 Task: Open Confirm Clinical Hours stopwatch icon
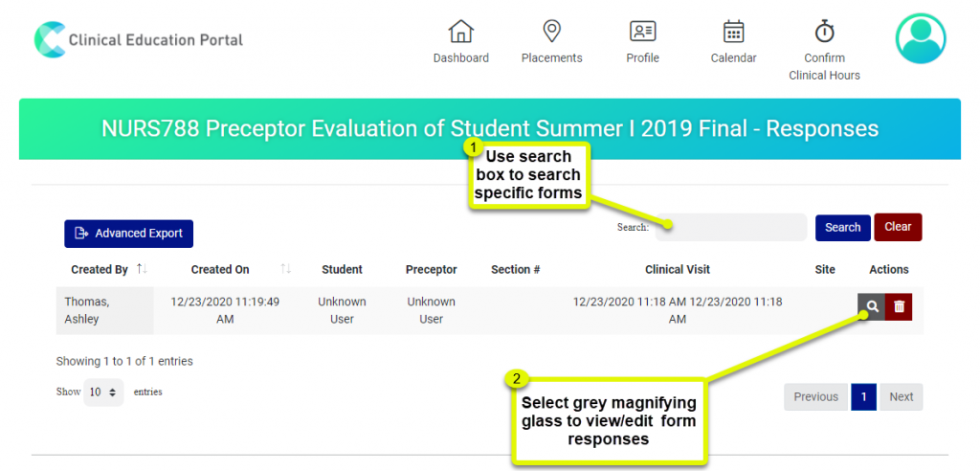[824, 32]
